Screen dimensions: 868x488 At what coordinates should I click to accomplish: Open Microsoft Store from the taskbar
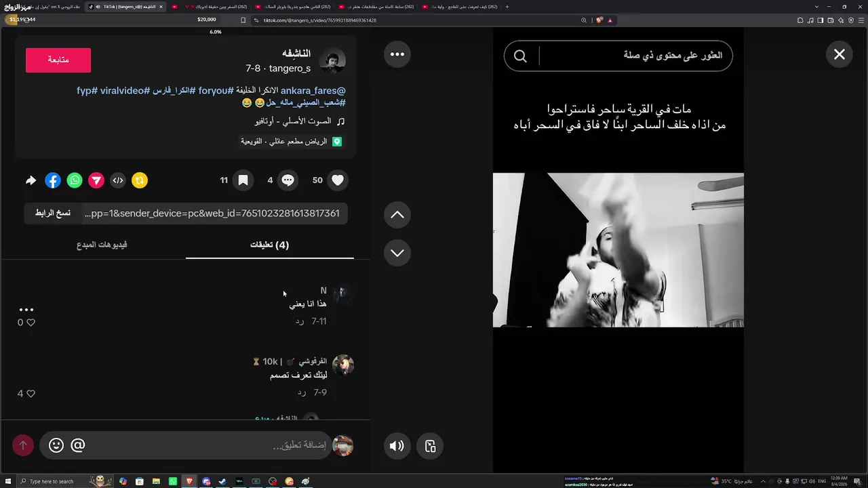[139, 481]
